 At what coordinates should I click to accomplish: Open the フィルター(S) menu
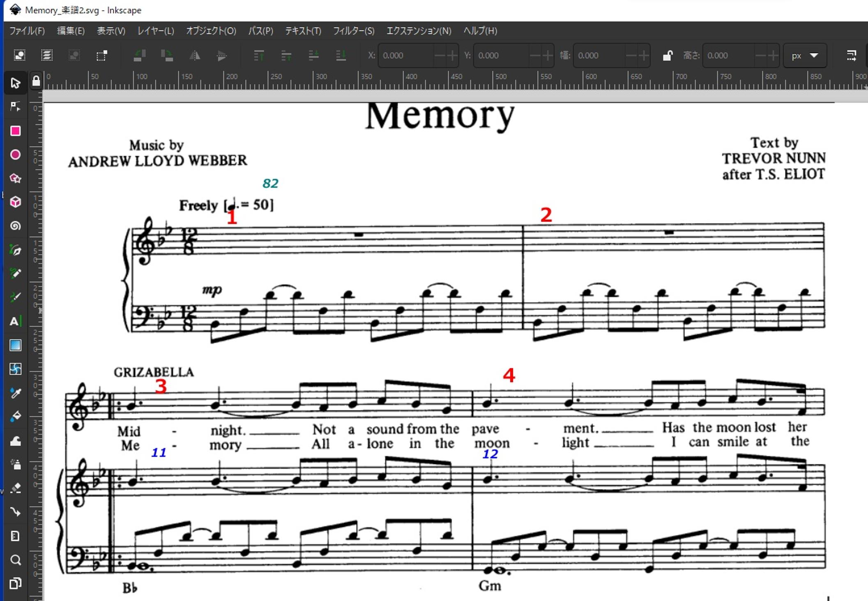coord(354,31)
